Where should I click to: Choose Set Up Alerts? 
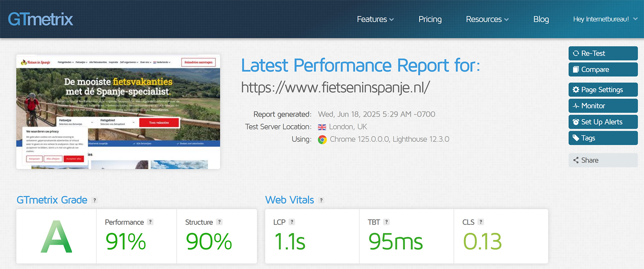pos(603,122)
